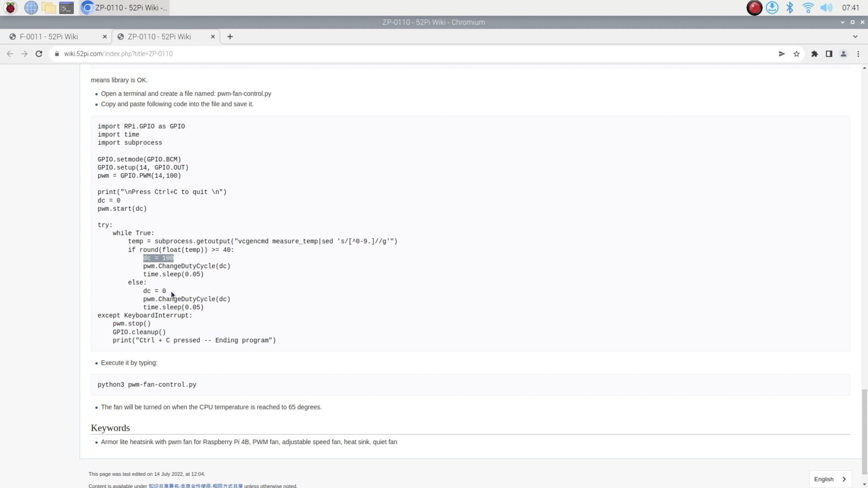
Task: Open Chromium three-dot menu
Action: tap(858, 54)
